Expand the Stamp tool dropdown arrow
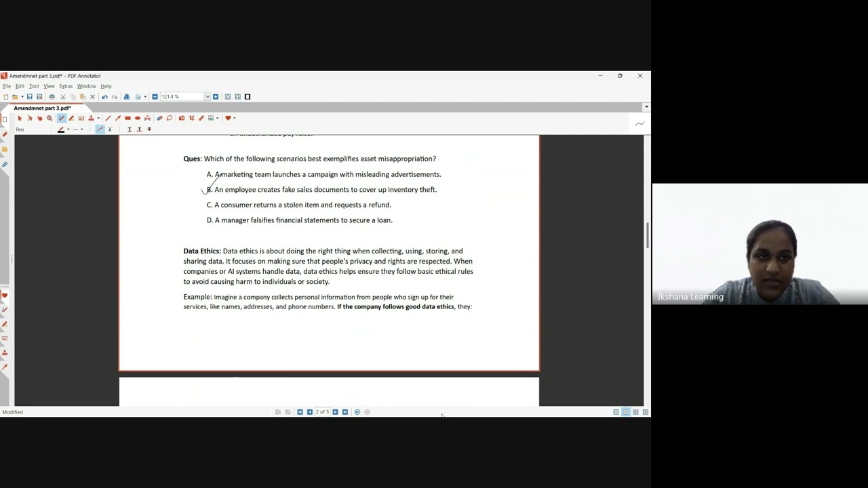Image resolution: width=868 pixels, height=488 pixels. click(x=98, y=118)
